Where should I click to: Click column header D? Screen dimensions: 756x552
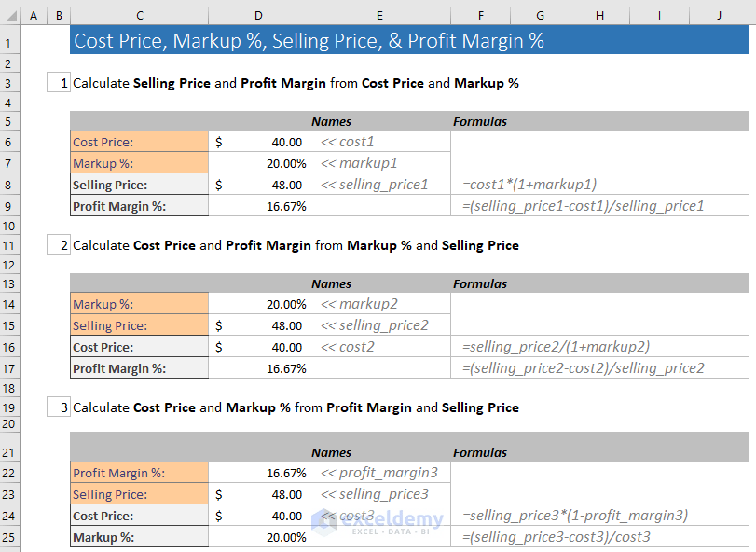tap(258, 16)
